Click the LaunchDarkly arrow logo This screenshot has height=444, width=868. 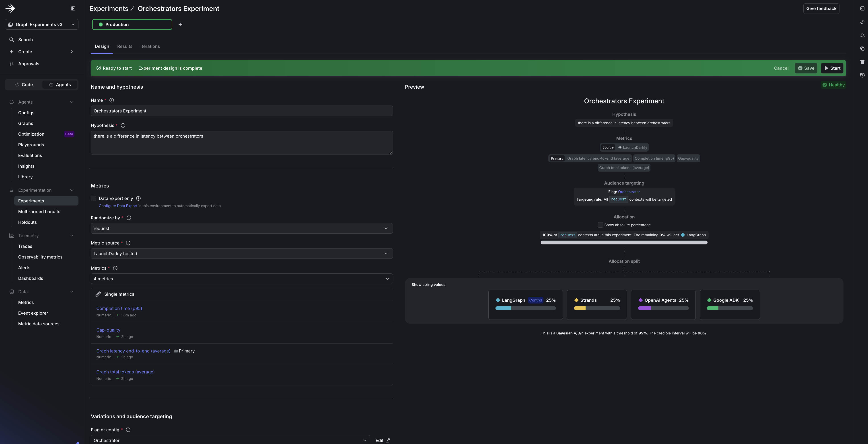click(x=10, y=8)
